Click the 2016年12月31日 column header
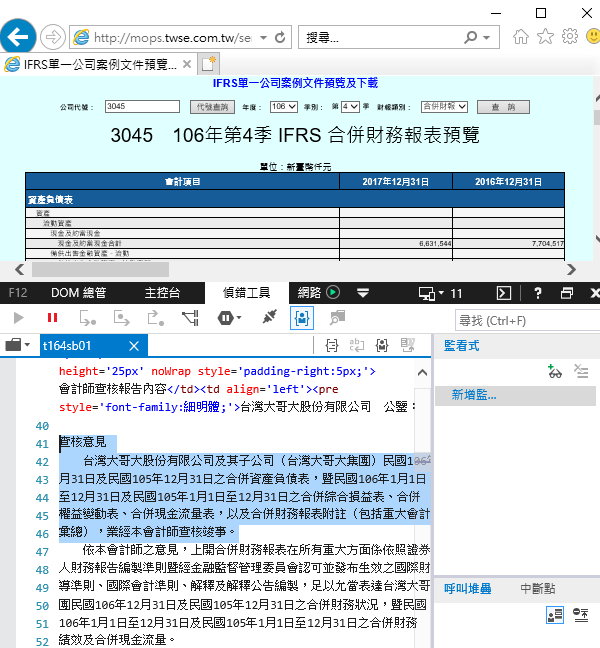 coord(508,181)
